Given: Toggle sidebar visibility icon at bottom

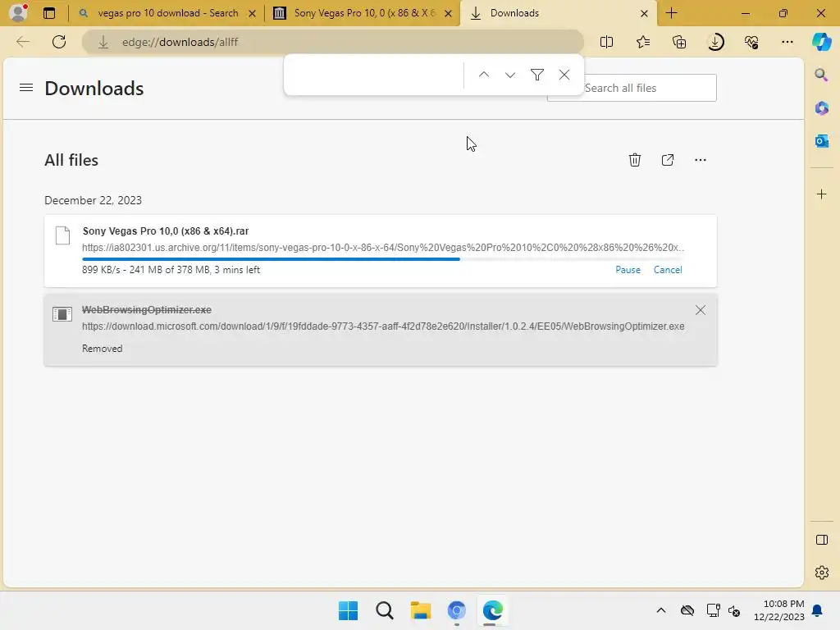Looking at the screenshot, I should 821,540.
